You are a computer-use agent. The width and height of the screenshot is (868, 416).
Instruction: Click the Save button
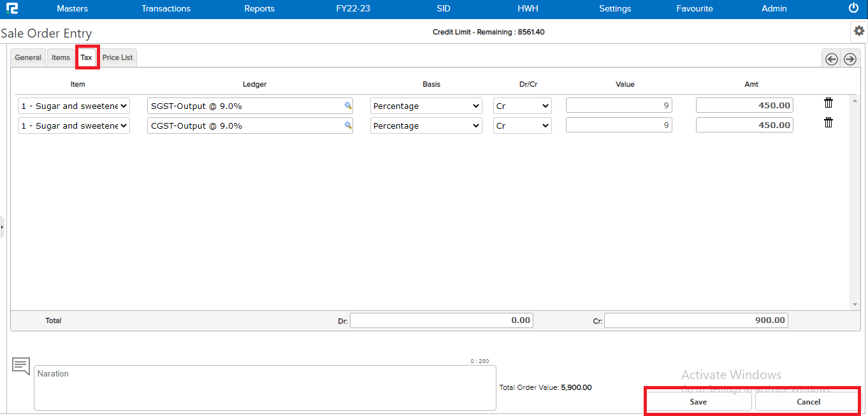pyautogui.click(x=698, y=402)
